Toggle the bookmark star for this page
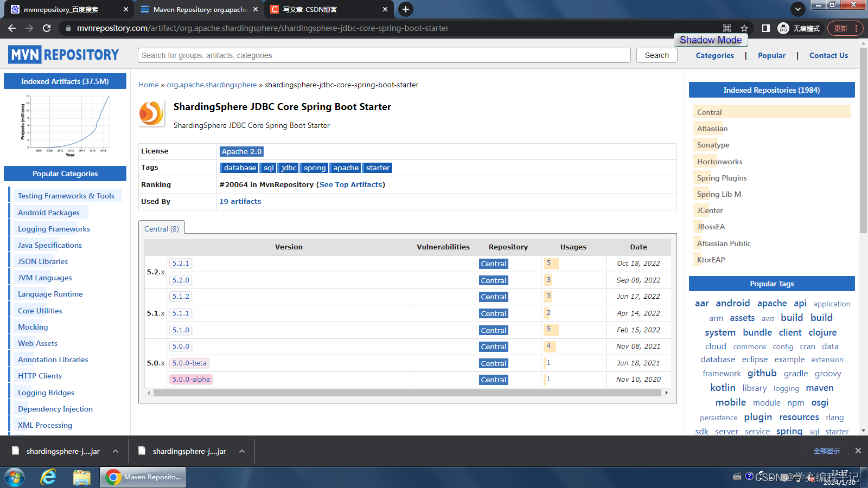Screen dimensions: 868x488 point(744,28)
